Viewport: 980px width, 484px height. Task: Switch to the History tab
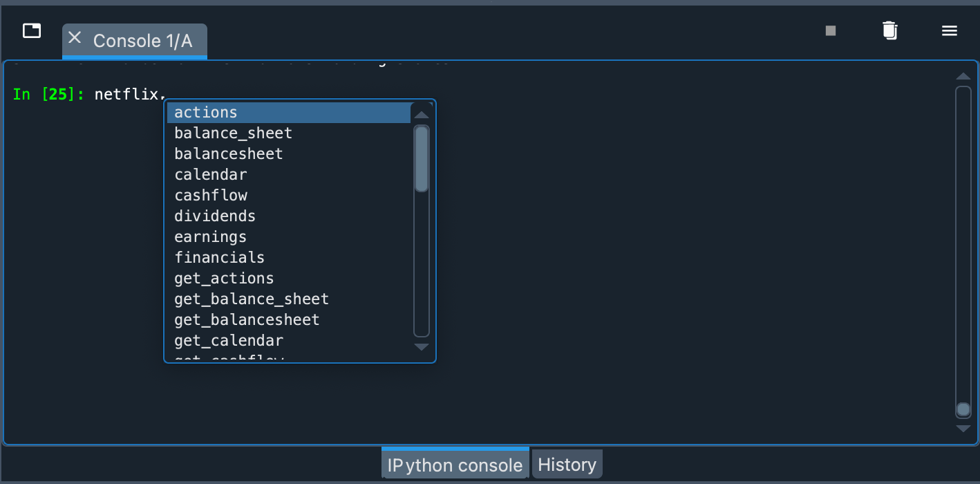[x=567, y=464]
